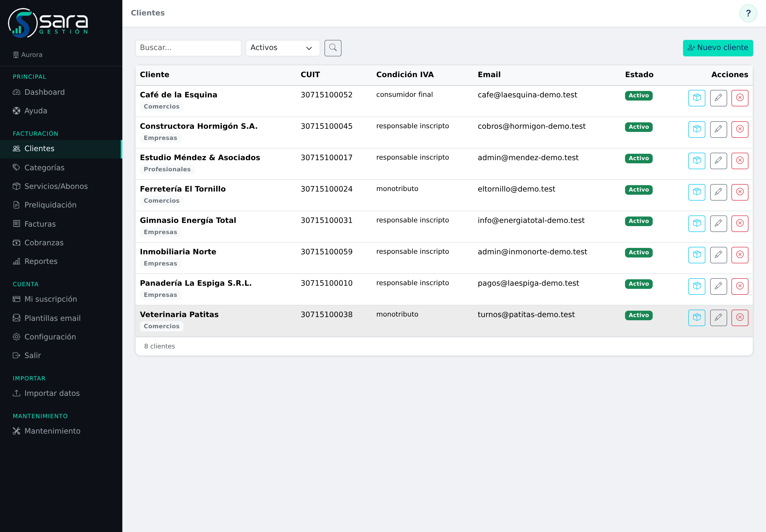Open services box icon for Estudio Méndez & Asociados
The image size is (766, 532).
click(x=697, y=161)
